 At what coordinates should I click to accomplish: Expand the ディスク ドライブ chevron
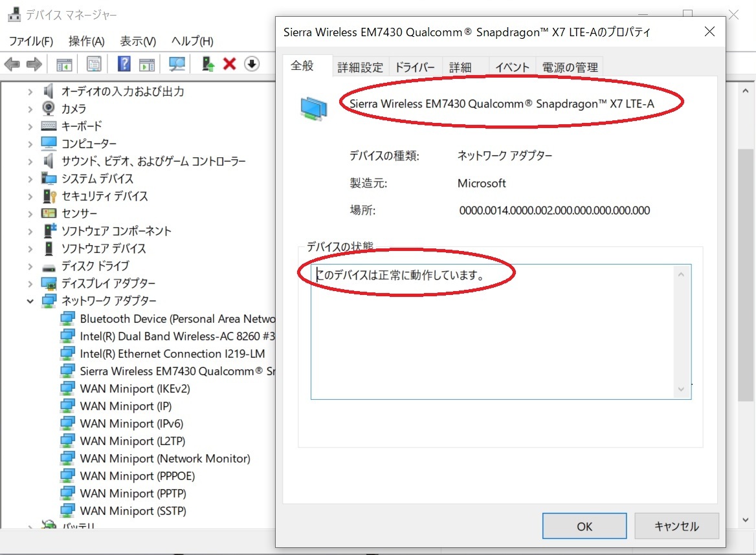click(30, 267)
